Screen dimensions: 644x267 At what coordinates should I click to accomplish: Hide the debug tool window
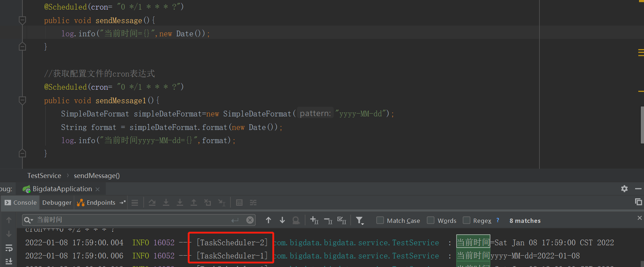[x=638, y=189]
